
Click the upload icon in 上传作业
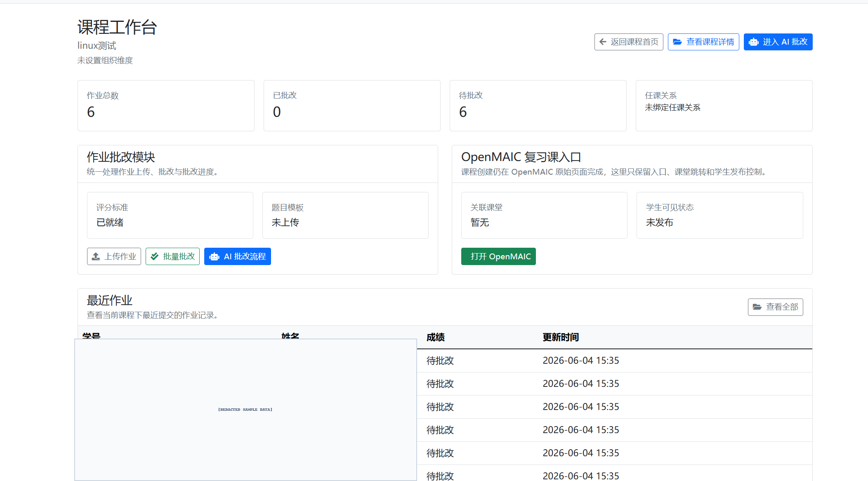click(x=96, y=256)
